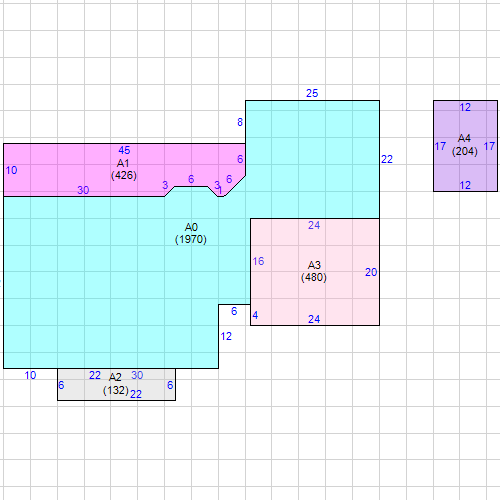Select the 16 dimension in area A3
The image size is (500, 500).
[x=258, y=261]
